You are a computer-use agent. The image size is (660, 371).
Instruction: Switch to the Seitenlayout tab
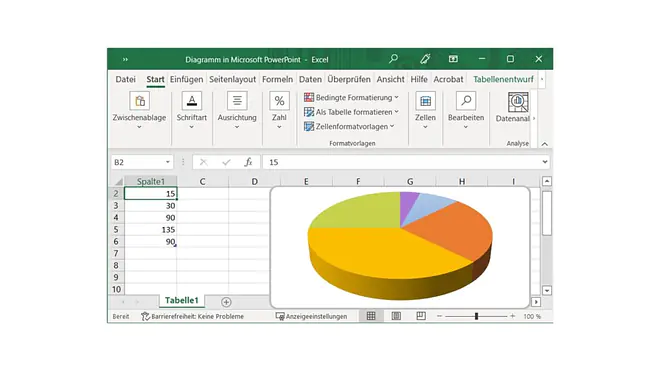[x=232, y=79]
